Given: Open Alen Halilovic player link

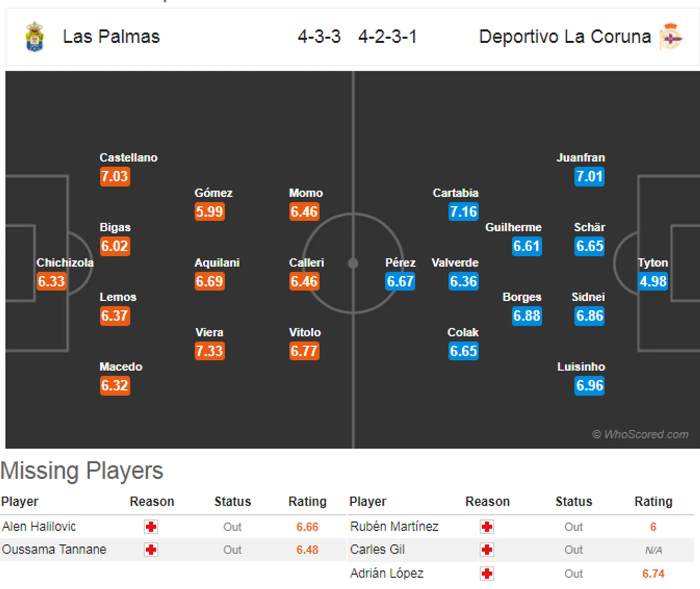Looking at the screenshot, I should click(39, 527).
